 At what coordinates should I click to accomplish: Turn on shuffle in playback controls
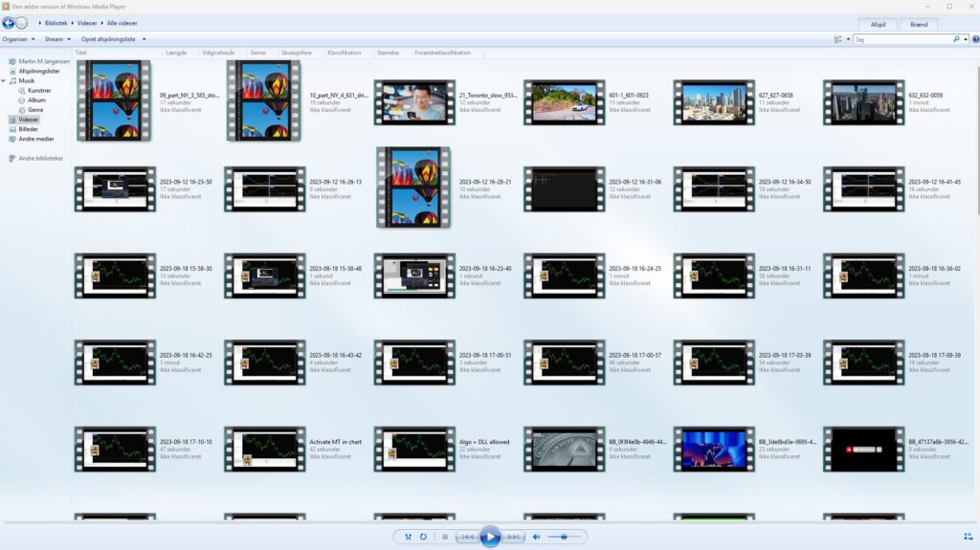[x=408, y=537]
